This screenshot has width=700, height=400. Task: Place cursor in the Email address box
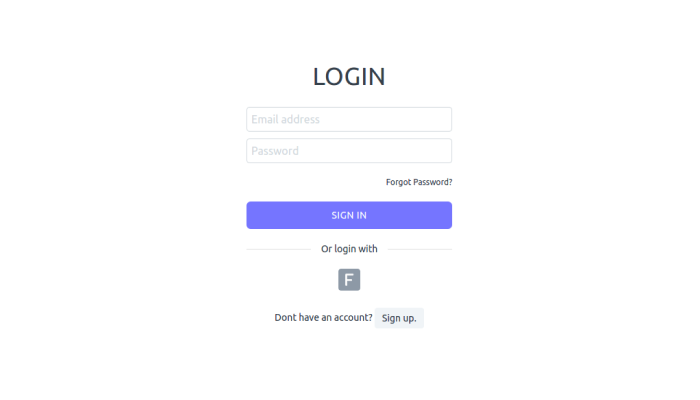349,119
